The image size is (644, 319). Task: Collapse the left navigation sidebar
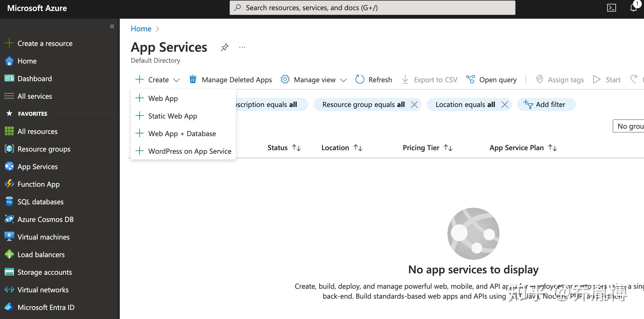pos(112,26)
